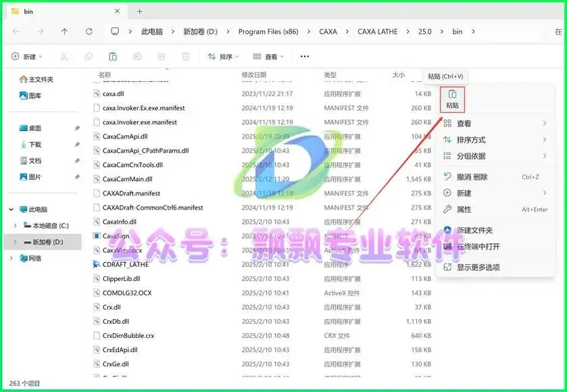Open 文档 folder in quick access
Viewport: 567px width, 392px height.
[x=30, y=161]
